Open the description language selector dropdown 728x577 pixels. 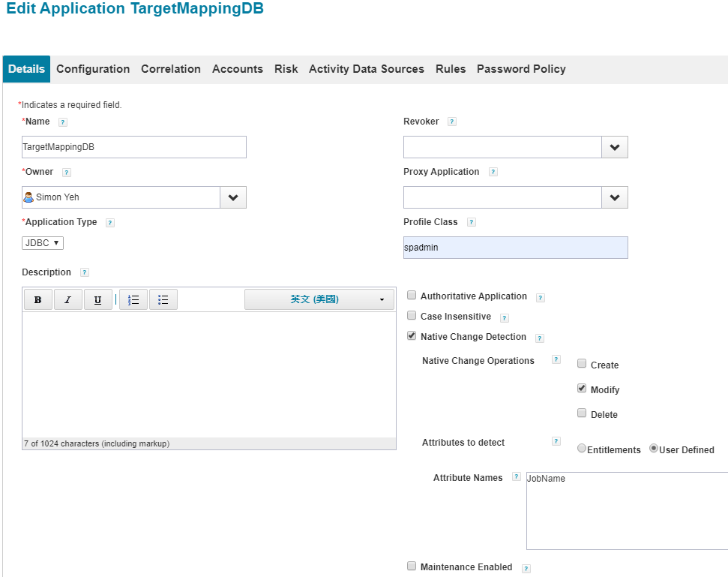point(320,299)
